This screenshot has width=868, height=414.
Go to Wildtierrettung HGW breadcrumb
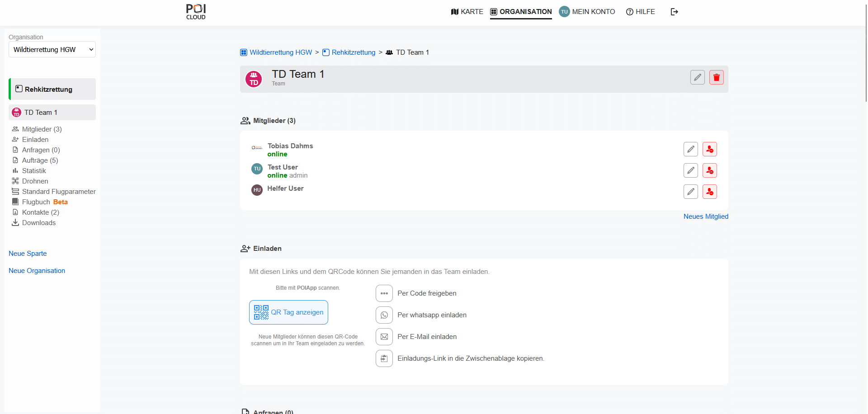click(276, 52)
